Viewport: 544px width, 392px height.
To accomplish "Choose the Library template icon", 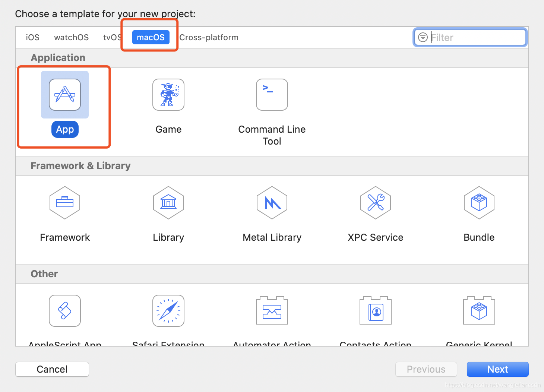I will [168, 203].
